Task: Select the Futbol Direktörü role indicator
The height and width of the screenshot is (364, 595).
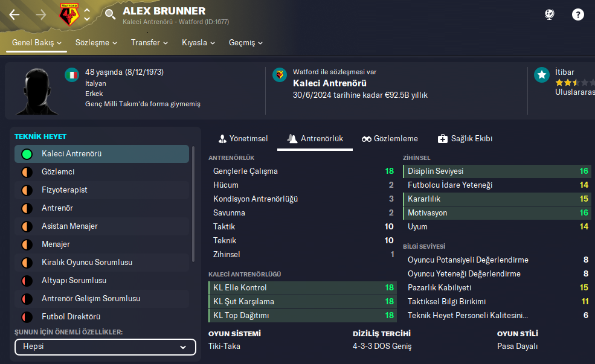Action: click(x=27, y=317)
